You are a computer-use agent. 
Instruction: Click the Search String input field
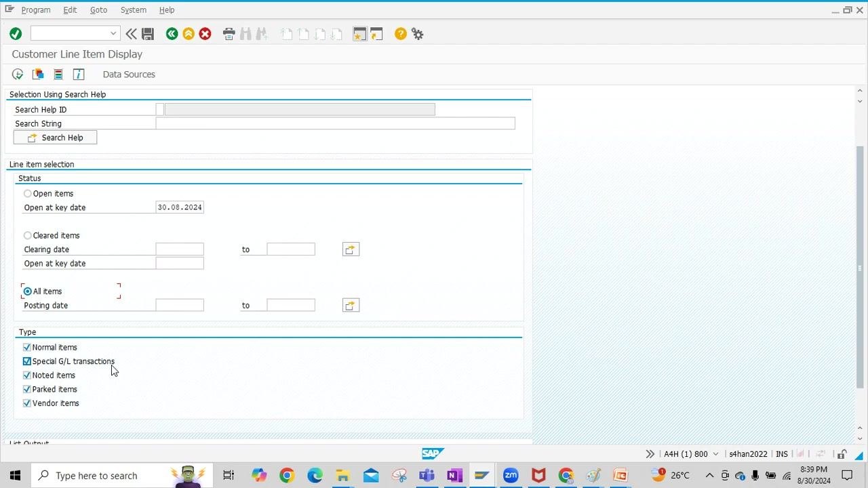(336, 123)
